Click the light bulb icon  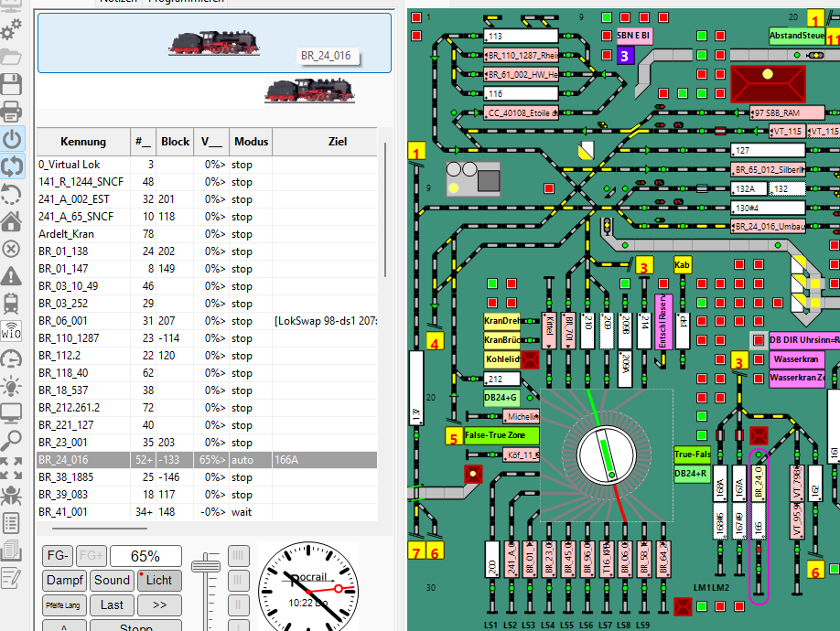[11, 386]
